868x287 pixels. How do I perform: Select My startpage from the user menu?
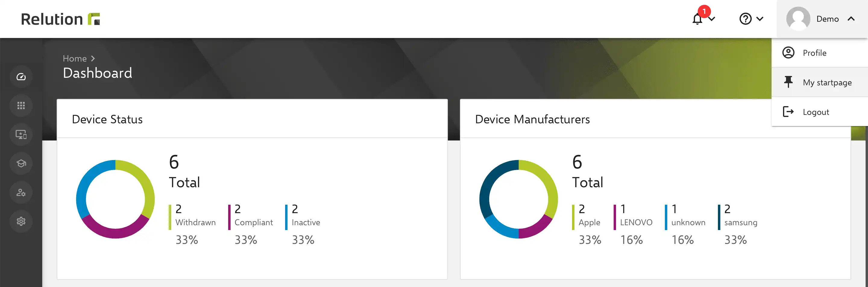[x=819, y=82]
